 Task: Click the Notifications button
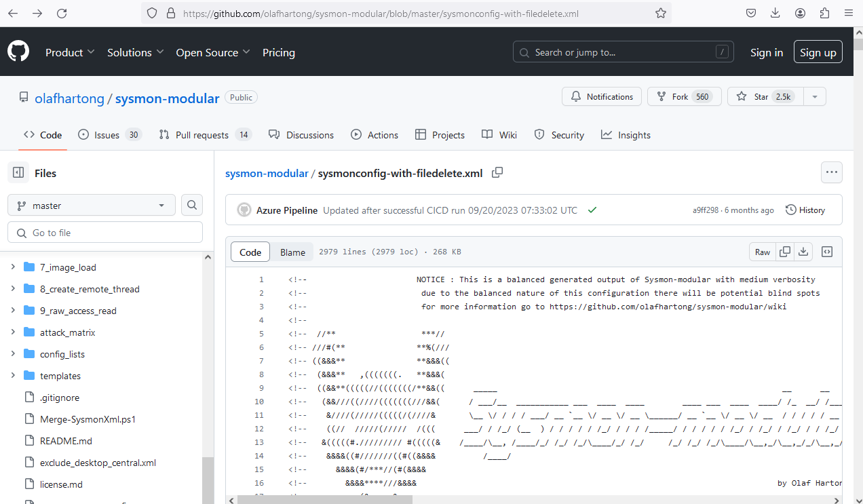(x=602, y=96)
